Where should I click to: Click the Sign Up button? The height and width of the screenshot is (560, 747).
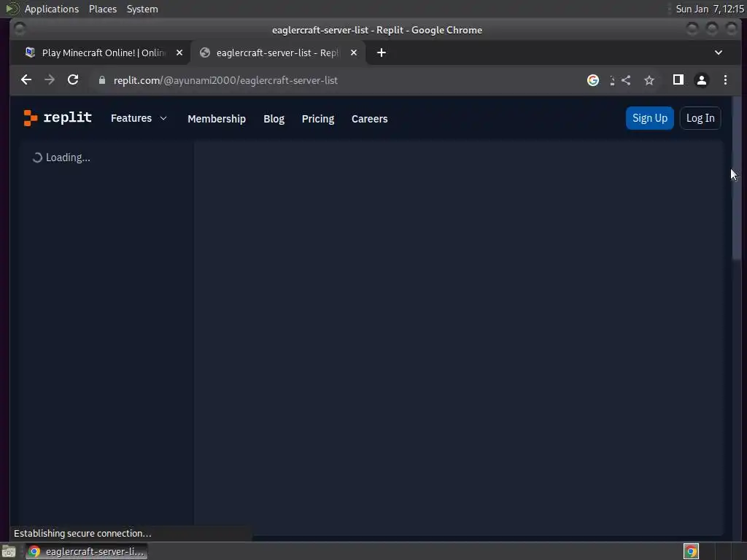pyautogui.click(x=649, y=118)
